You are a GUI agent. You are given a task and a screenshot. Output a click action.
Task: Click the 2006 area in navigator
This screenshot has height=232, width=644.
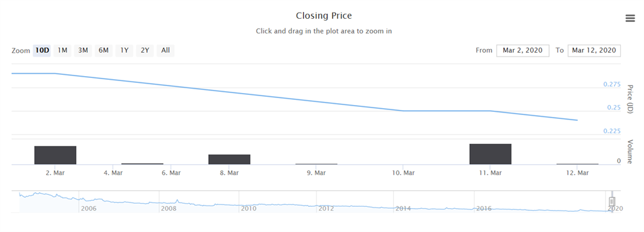89,209
